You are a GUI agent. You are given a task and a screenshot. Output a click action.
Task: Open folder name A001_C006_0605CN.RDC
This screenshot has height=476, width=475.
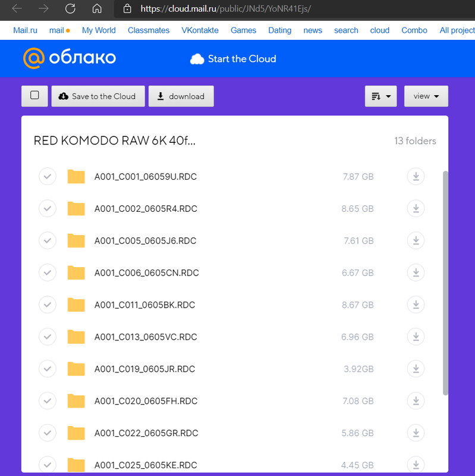click(146, 273)
